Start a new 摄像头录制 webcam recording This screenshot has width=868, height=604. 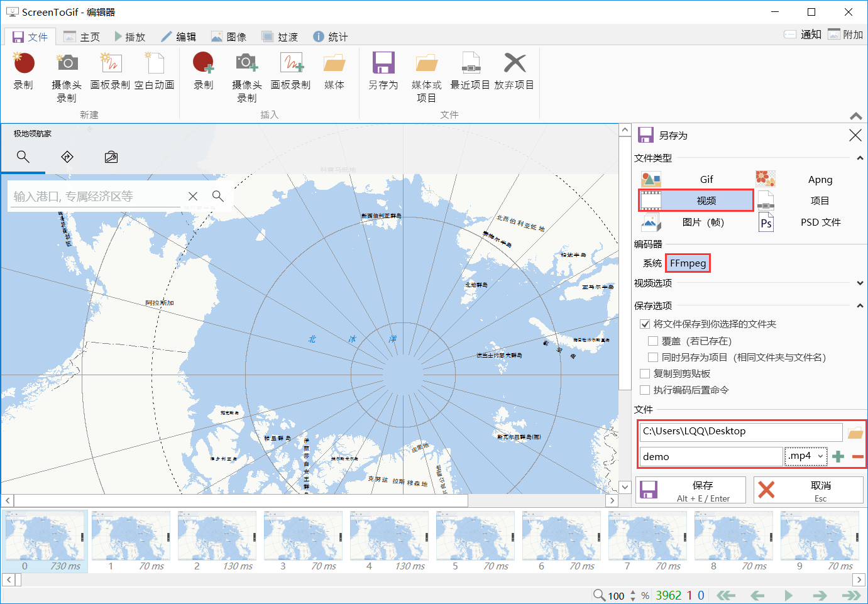tap(67, 64)
